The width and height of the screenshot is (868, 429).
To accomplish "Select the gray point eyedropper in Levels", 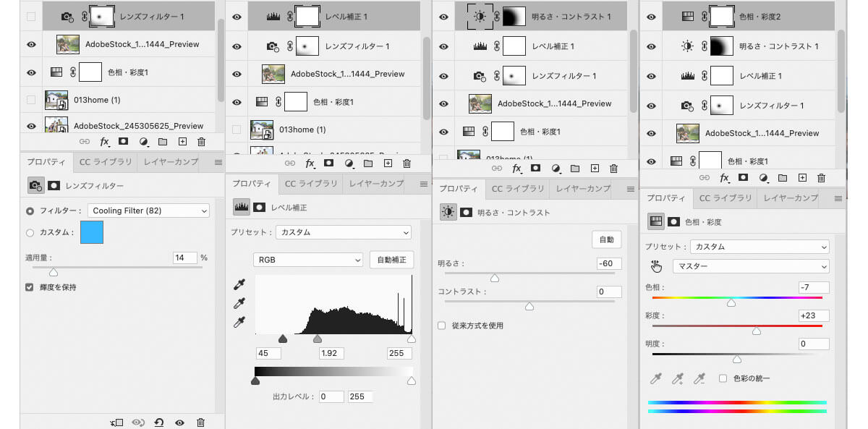I will click(239, 303).
